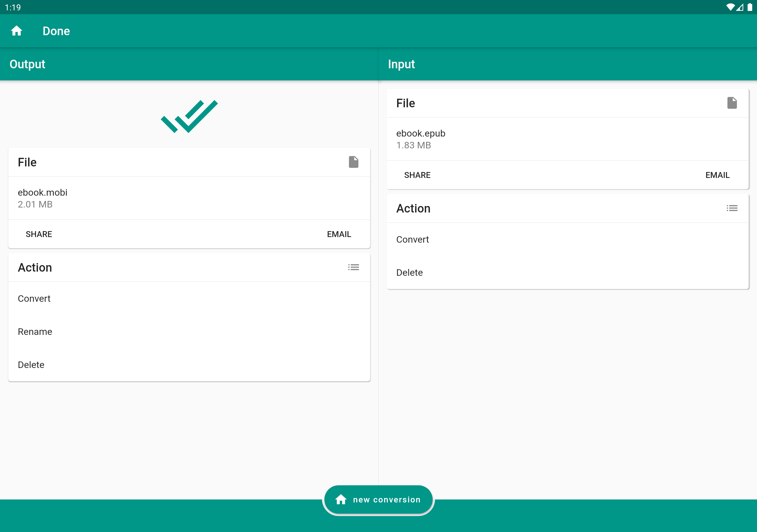Tap the ebook.epub file entry

pyautogui.click(x=421, y=139)
